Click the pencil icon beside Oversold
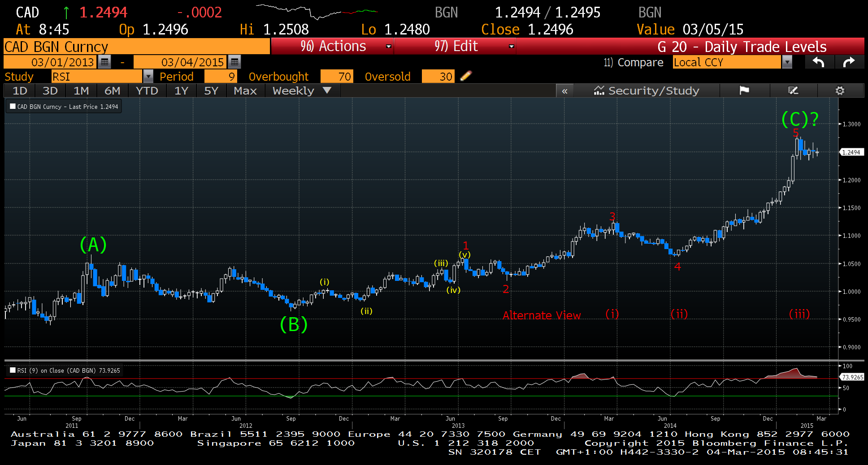 click(466, 76)
